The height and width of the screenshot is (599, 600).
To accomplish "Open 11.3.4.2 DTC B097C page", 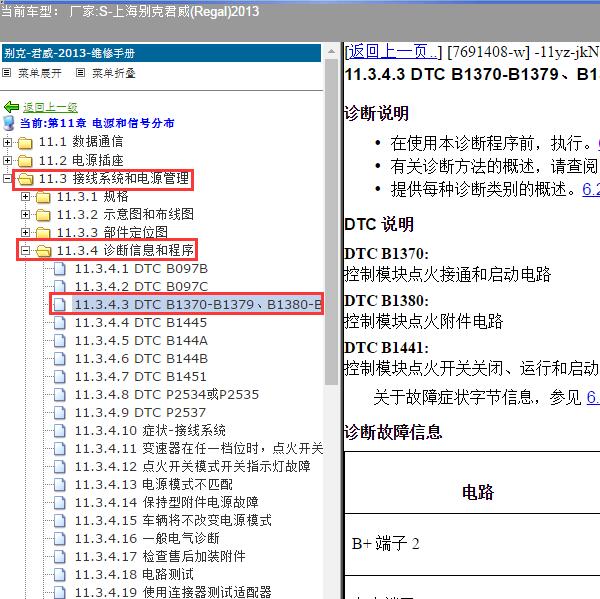I will tap(141, 287).
